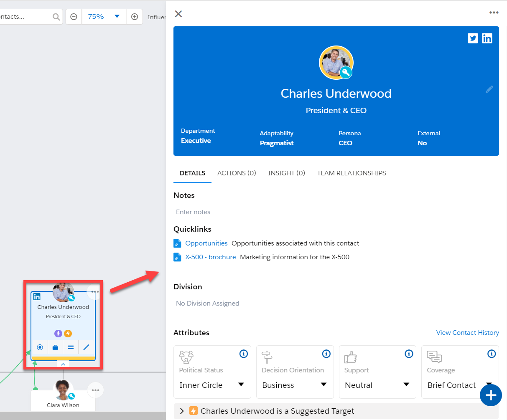Click the Support thumbs-up icon
This screenshot has width=507, height=420.
point(350,357)
